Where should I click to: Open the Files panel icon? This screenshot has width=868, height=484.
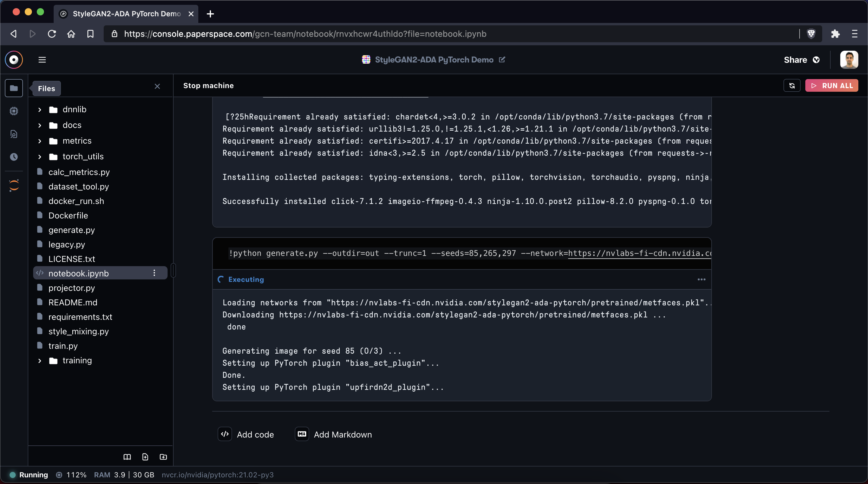click(14, 88)
